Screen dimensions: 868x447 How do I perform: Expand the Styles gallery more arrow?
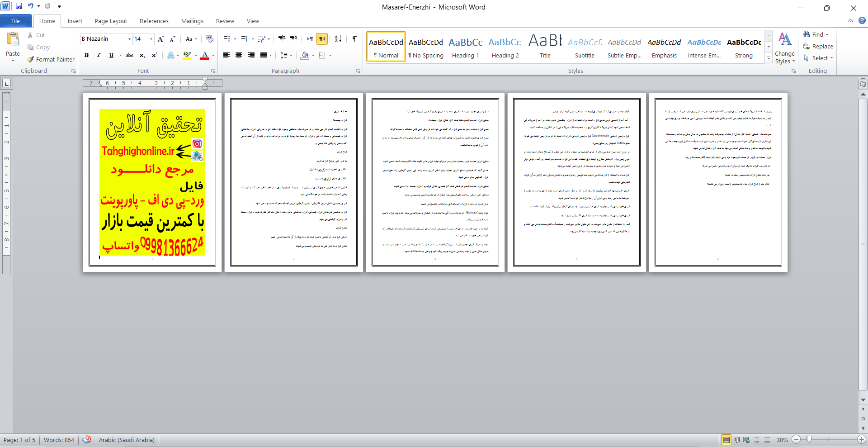(769, 58)
